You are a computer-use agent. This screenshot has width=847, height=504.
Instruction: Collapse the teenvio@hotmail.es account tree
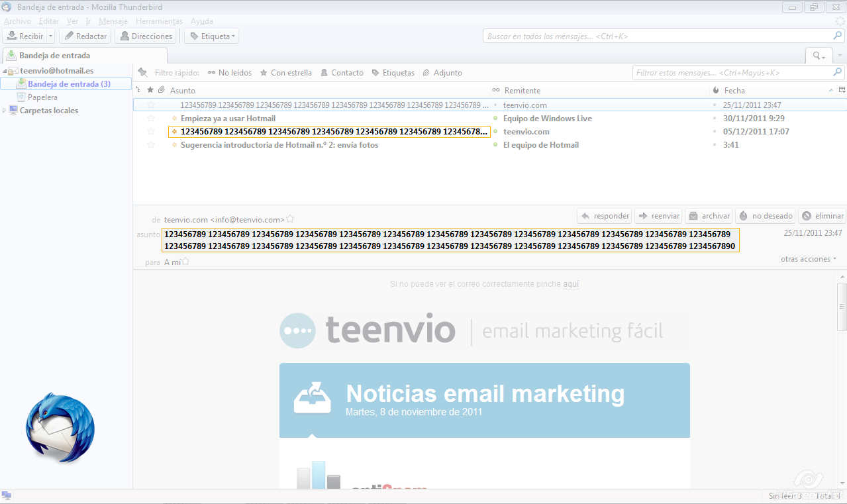pyautogui.click(x=5, y=71)
